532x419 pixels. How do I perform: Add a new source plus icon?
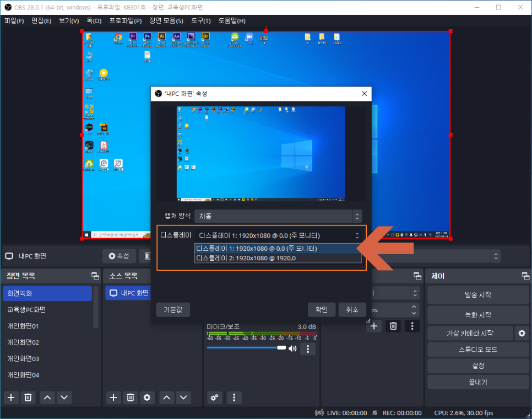[x=113, y=397]
